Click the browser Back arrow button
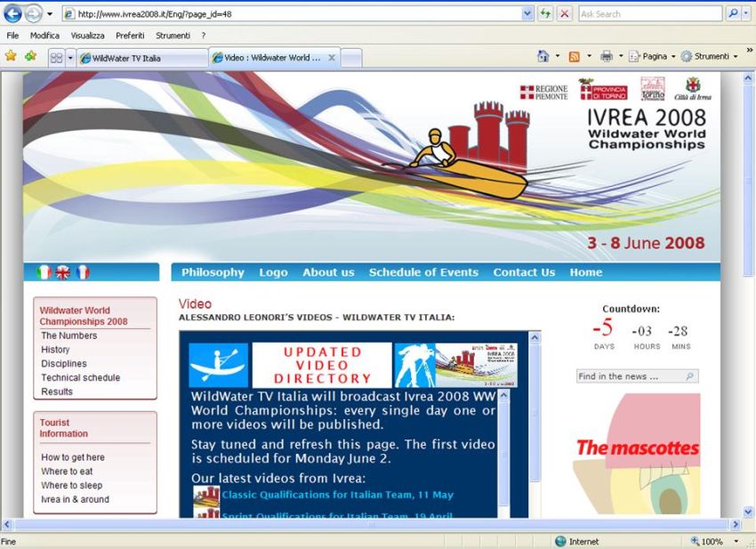 [x=12, y=14]
